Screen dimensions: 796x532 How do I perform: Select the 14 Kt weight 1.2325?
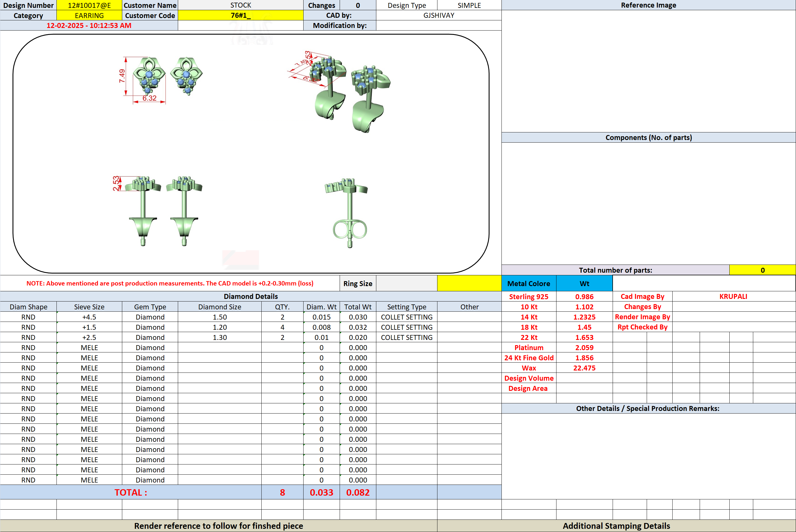[584, 317]
